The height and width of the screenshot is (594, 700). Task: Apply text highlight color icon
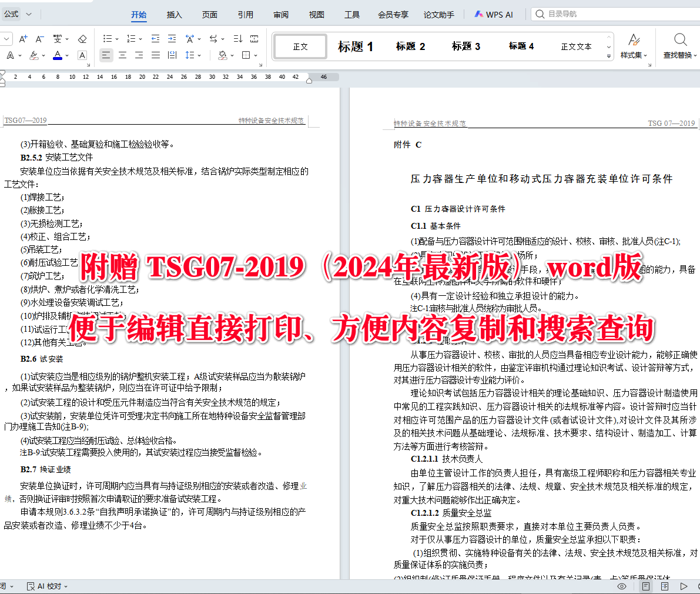coord(34,55)
